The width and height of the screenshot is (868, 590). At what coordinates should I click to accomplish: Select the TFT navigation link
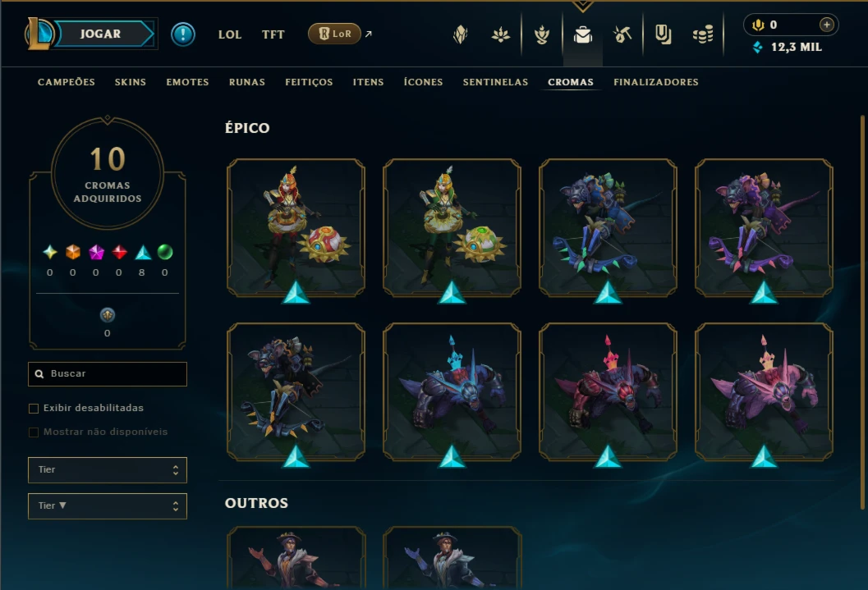click(x=273, y=34)
